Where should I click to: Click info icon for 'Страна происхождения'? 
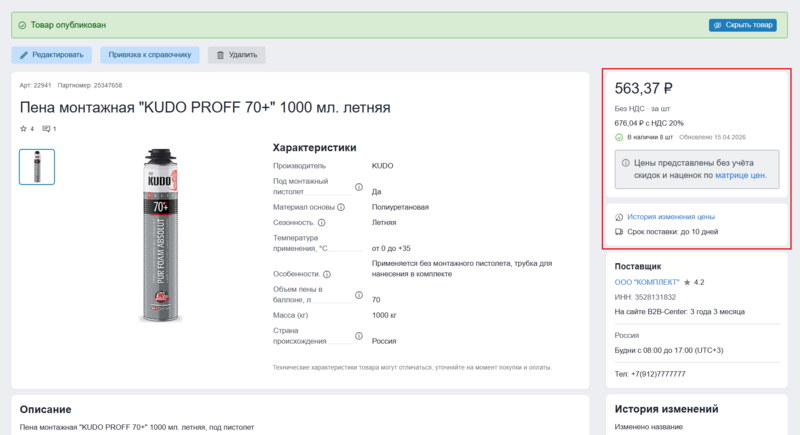pos(359,336)
